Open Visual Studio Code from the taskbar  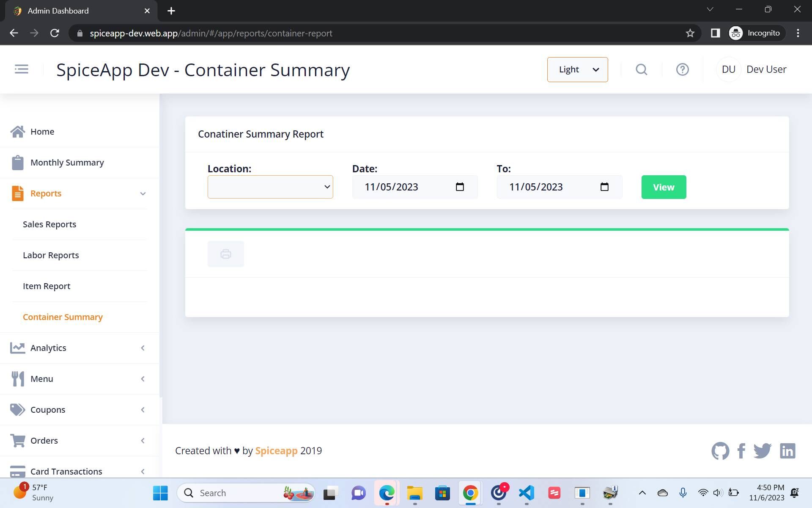point(527,493)
